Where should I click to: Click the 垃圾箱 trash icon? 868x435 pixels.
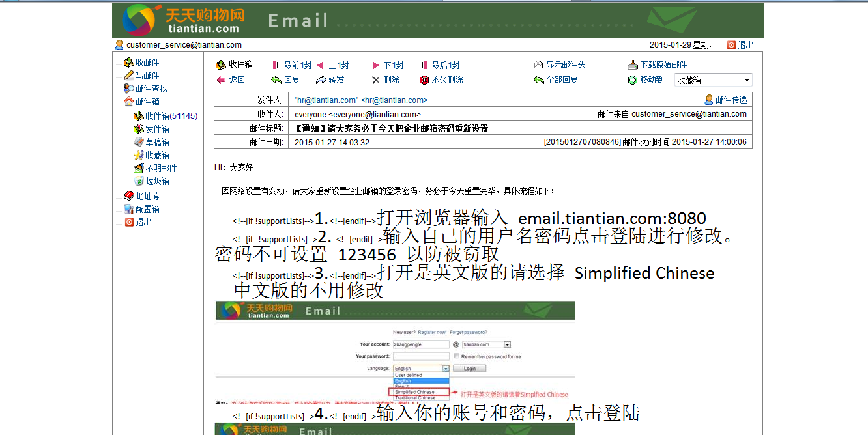(139, 181)
